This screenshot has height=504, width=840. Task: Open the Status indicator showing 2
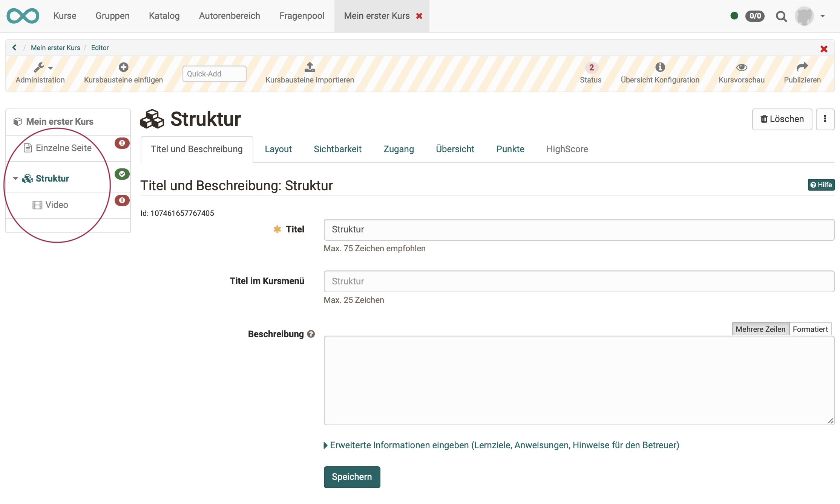pos(591,73)
